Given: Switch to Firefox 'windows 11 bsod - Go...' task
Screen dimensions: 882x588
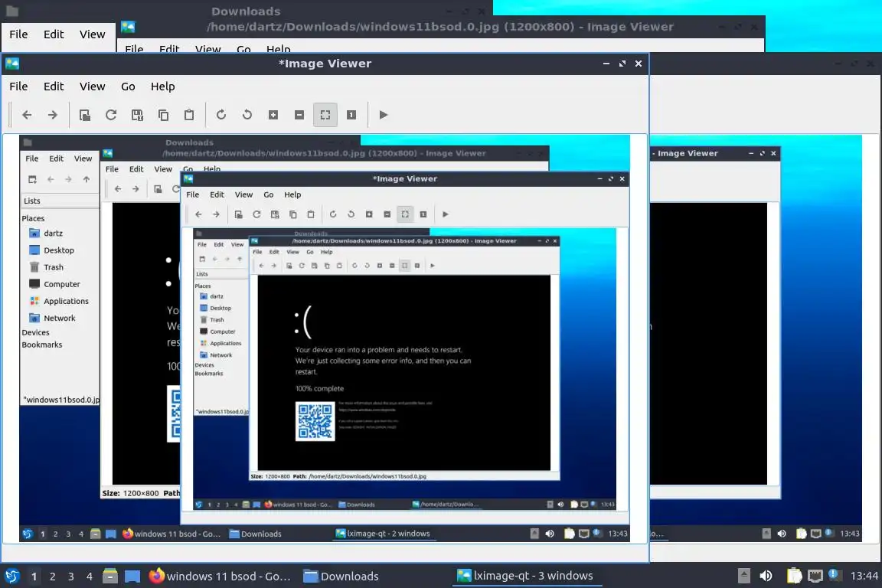Looking at the screenshot, I should [220, 577].
